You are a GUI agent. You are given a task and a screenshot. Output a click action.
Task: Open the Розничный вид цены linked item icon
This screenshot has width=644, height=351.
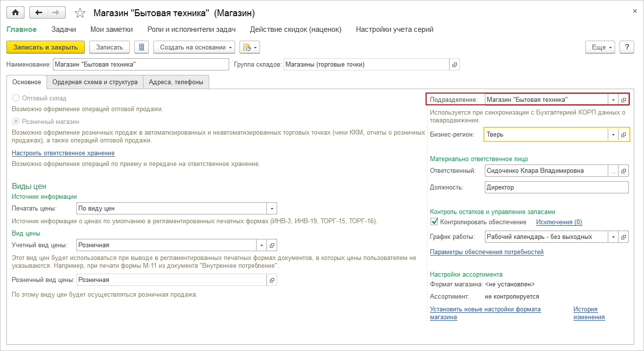tap(272, 280)
